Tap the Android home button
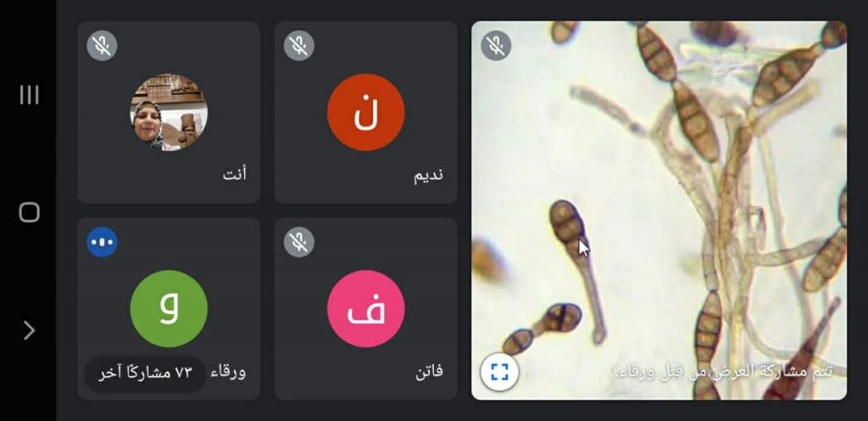This screenshot has width=868, height=421. click(x=29, y=213)
